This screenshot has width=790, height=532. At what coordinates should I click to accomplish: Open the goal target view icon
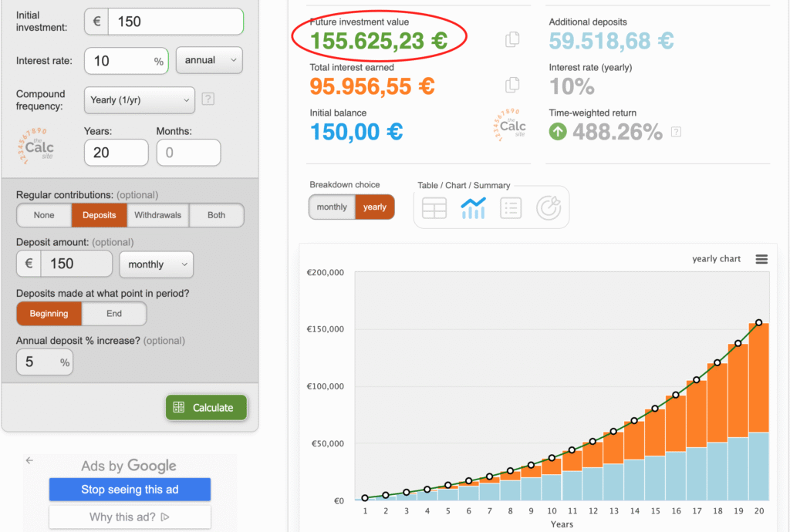(549, 208)
